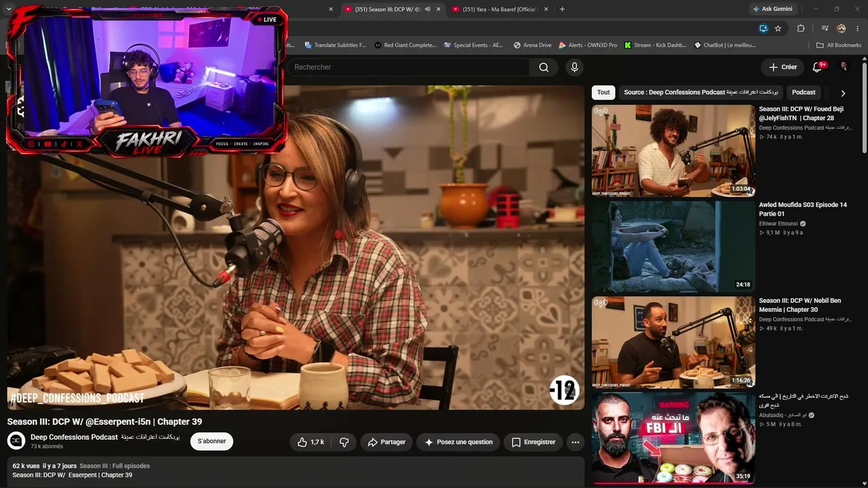Open the YouTube account avatar menu
868x488 pixels.
click(844, 67)
